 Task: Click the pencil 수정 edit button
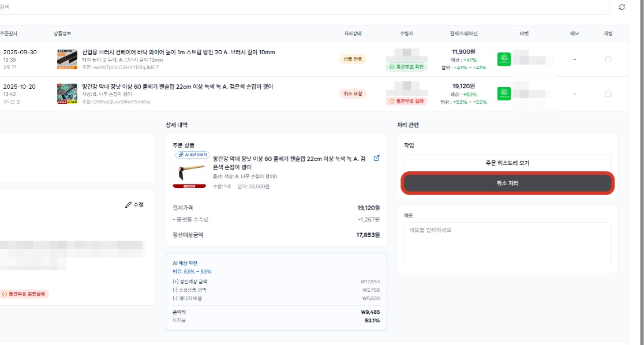point(134,205)
